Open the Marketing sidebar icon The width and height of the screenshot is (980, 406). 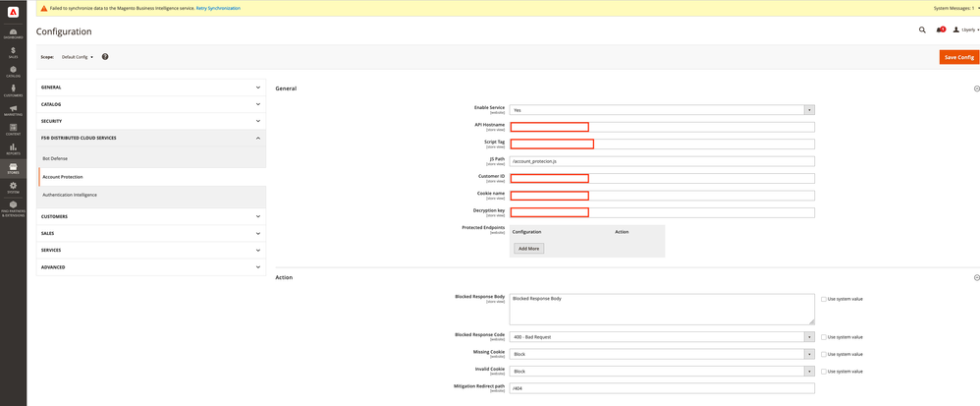coord(13,111)
